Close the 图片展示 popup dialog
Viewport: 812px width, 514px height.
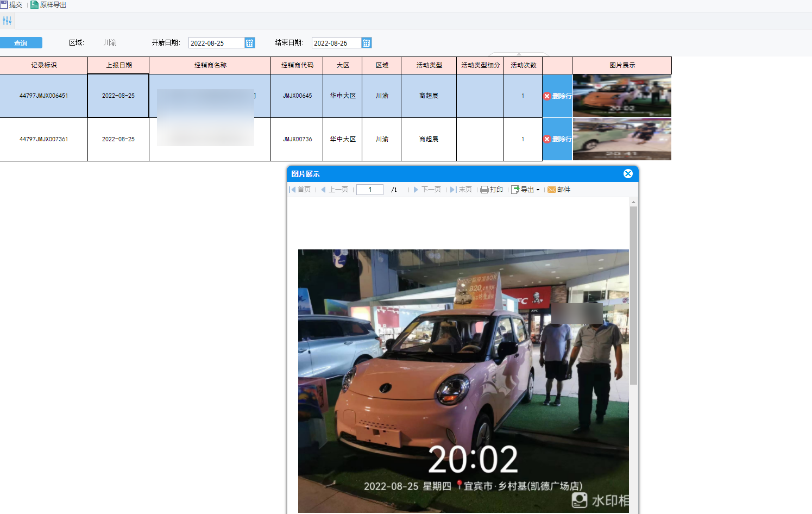click(x=628, y=174)
